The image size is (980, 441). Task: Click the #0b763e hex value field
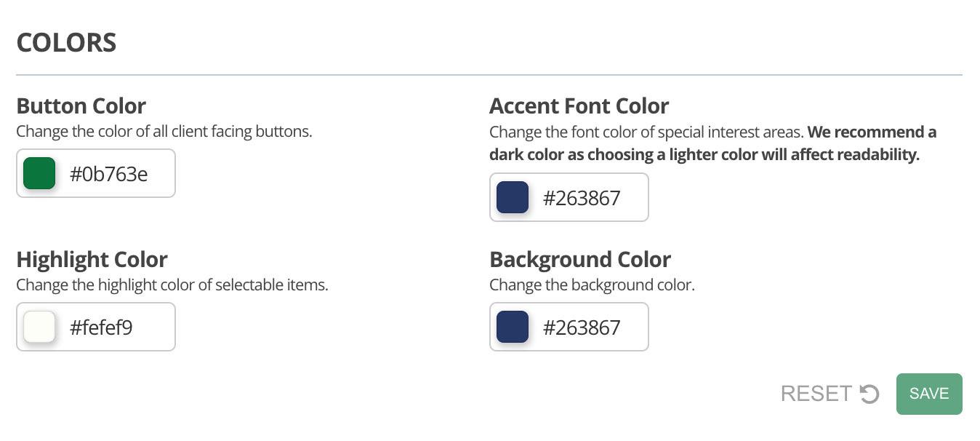click(109, 174)
